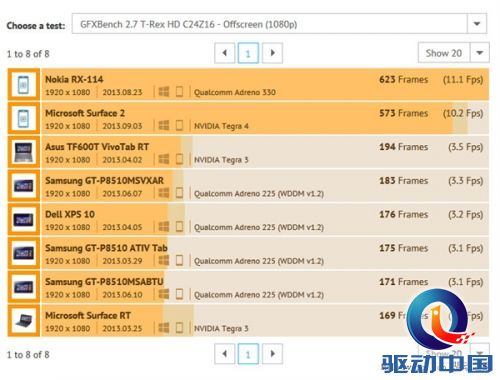Viewport: 500px width, 380px height.
Task: Open the Samsung GT-P8510MSABTU device name
Action: coord(104,281)
